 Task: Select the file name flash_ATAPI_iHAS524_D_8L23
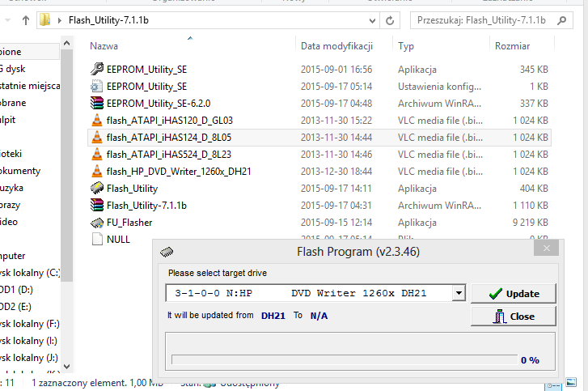pos(169,155)
